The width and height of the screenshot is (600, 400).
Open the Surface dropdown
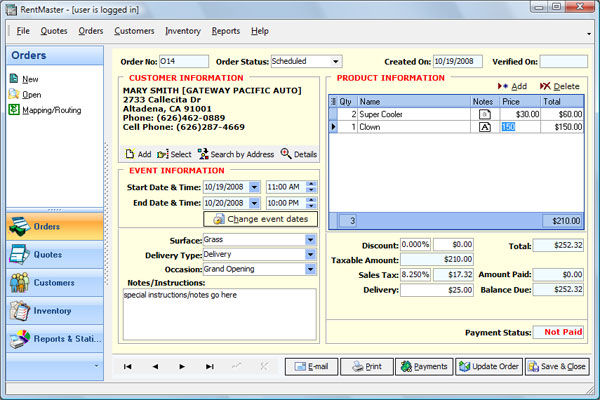311,240
